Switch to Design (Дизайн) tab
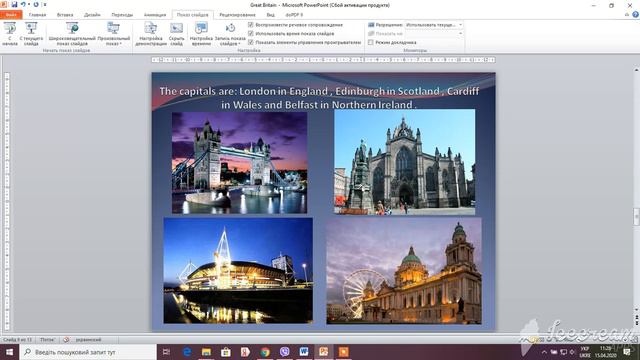The height and width of the screenshot is (360, 640). (x=92, y=15)
